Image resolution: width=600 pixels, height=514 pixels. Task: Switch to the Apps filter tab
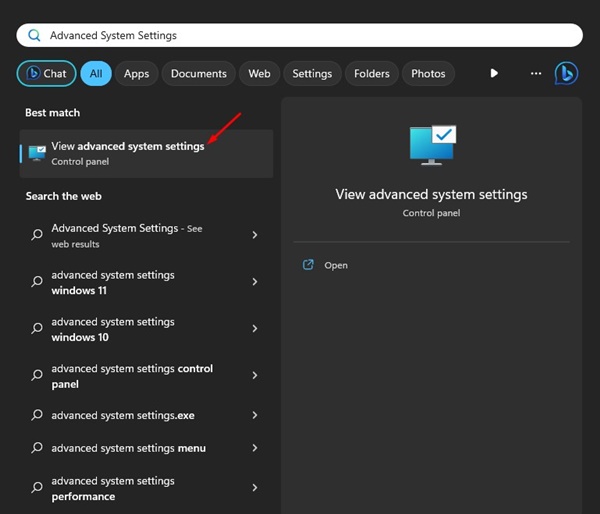136,73
